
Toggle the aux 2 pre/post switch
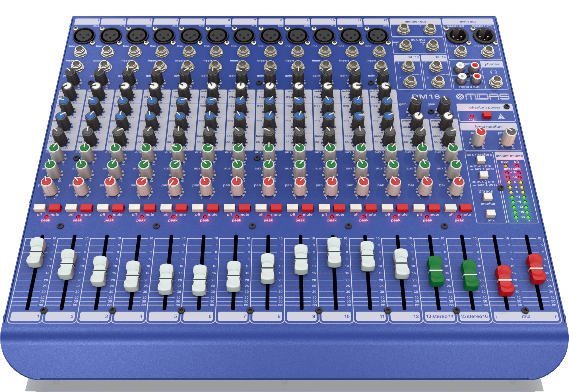tap(483, 175)
